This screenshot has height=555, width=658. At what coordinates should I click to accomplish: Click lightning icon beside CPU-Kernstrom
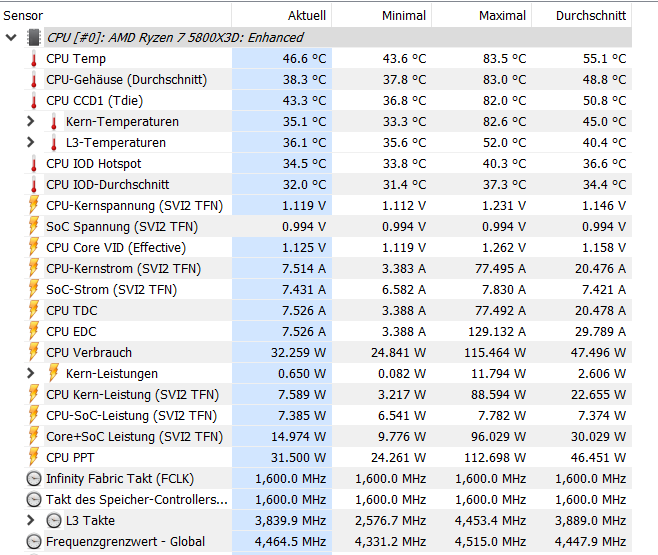coord(34,268)
